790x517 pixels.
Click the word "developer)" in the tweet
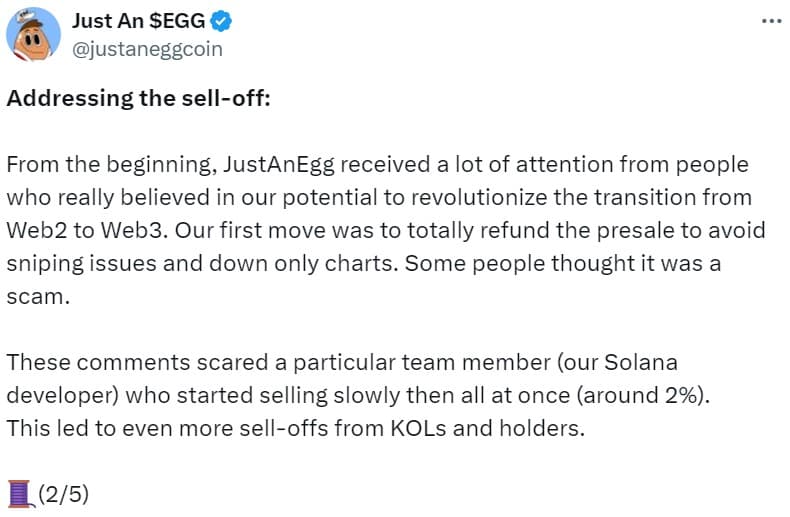coord(60,394)
